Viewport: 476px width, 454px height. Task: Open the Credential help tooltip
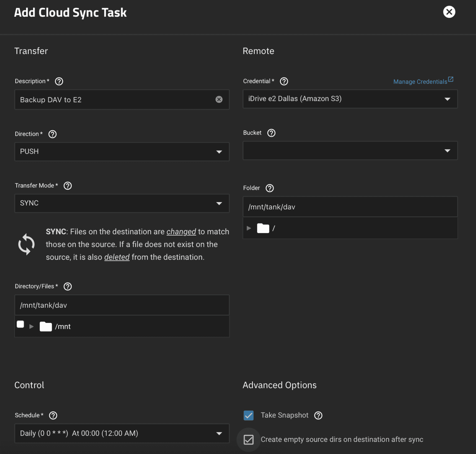pyautogui.click(x=284, y=81)
